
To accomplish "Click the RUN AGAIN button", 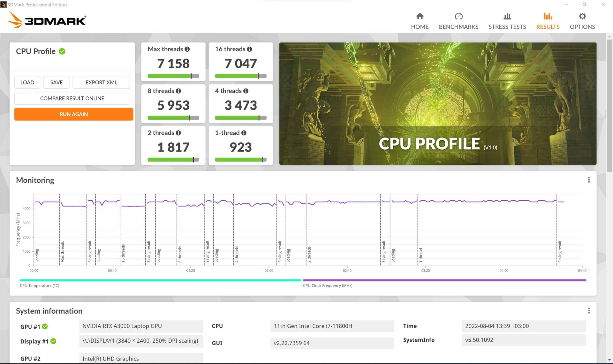I will (x=73, y=115).
